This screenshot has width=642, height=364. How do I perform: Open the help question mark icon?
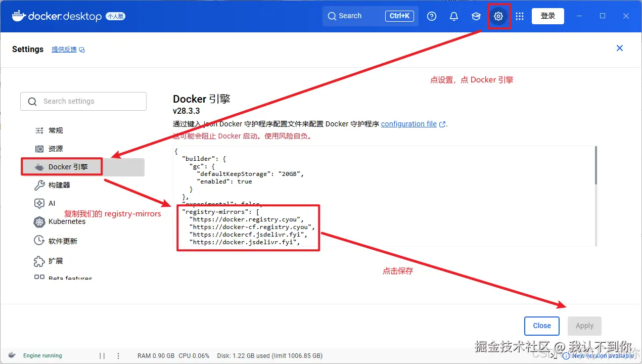pyautogui.click(x=432, y=16)
